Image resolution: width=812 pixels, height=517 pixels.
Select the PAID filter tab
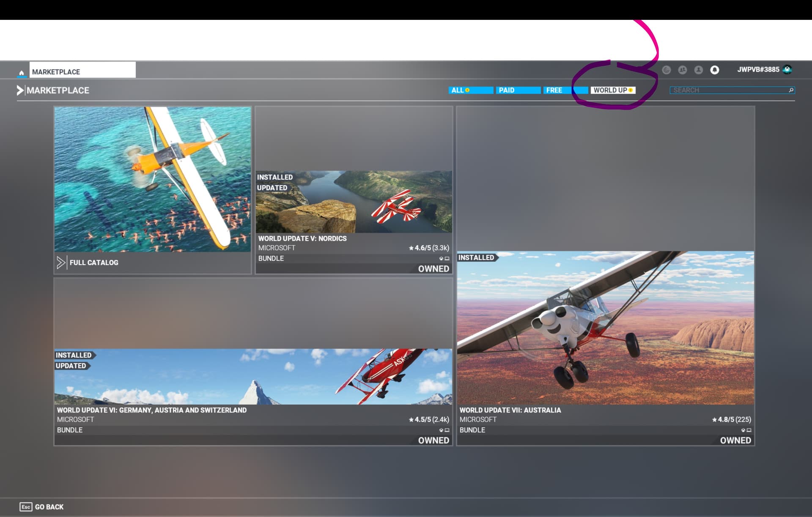click(518, 90)
